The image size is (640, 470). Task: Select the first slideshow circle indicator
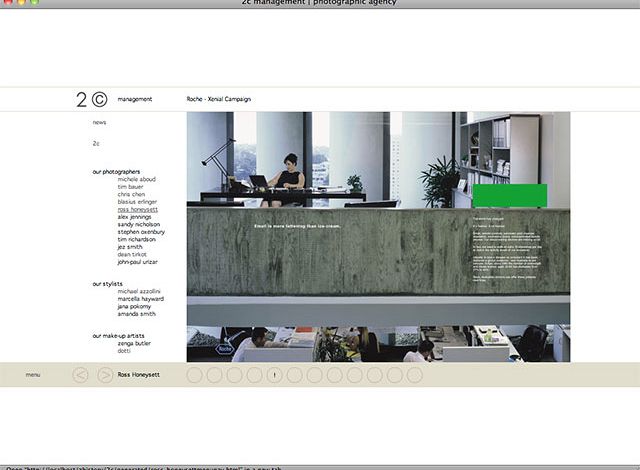coord(194,375)
